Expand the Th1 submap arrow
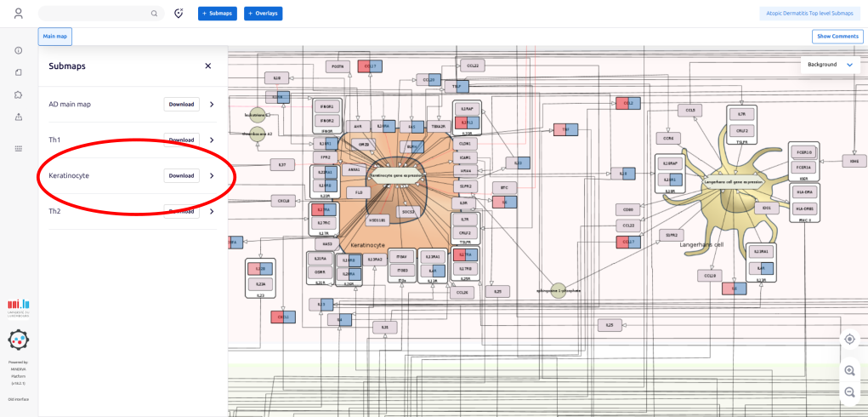 (x=211, y=140)
